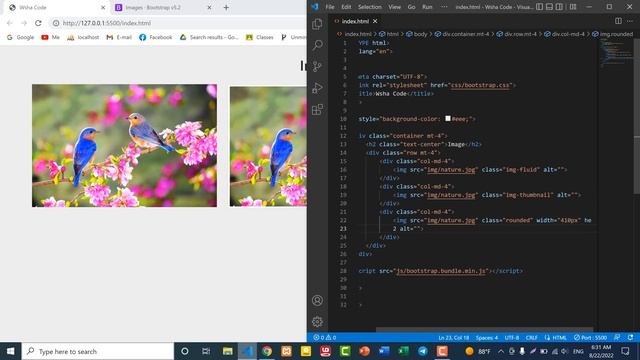Open the Run menu
Image resolution: width=640 pixels, height=360 pixels.
pos(427,7)
